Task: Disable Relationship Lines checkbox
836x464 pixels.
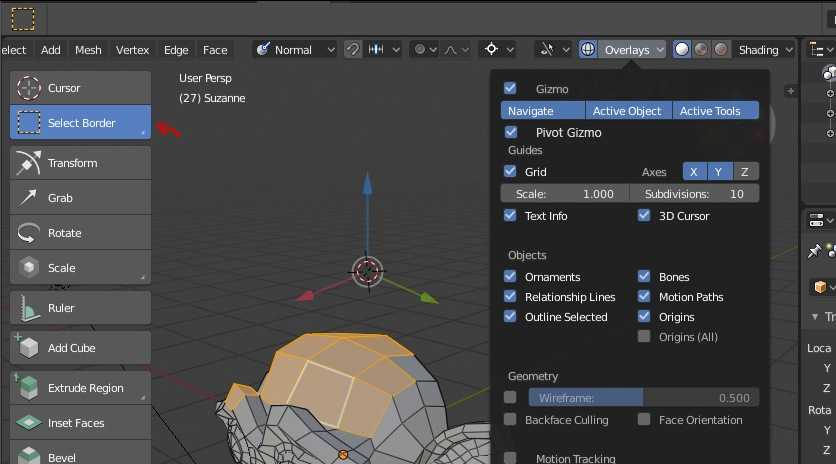Action: pyautogui.click(x=510, y=296)
